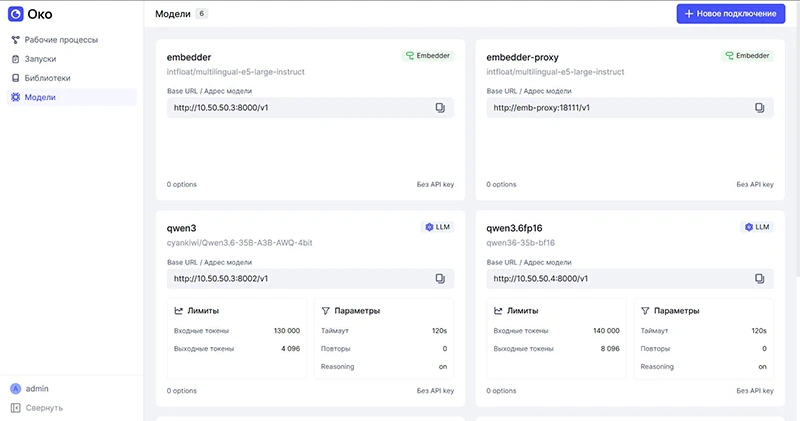Image resolution: width=800 pixels, height=421 pixels.
Task: Click Reasoning on value in qwen3.6fp16 card
Action: click(x=762, y=367)
